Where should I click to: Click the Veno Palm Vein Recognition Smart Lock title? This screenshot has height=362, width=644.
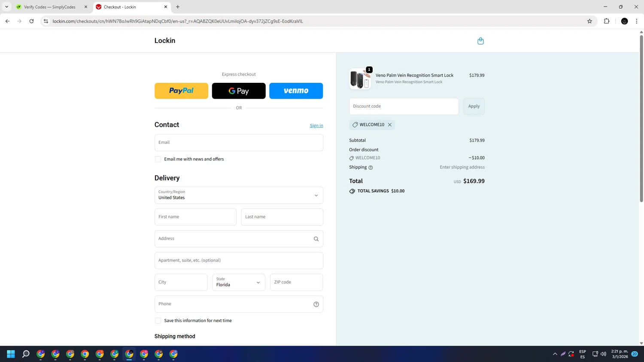pos(414,75)
